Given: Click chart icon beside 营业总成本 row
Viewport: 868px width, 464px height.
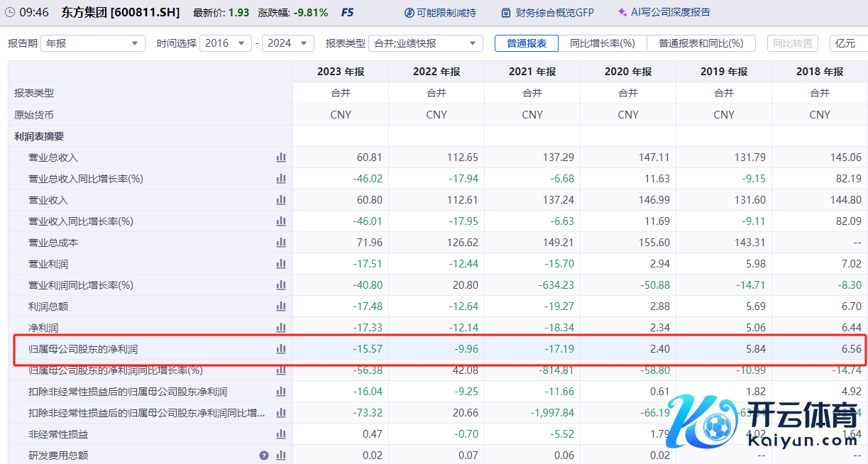Looking at the screenshot, I should pos(281,243).
